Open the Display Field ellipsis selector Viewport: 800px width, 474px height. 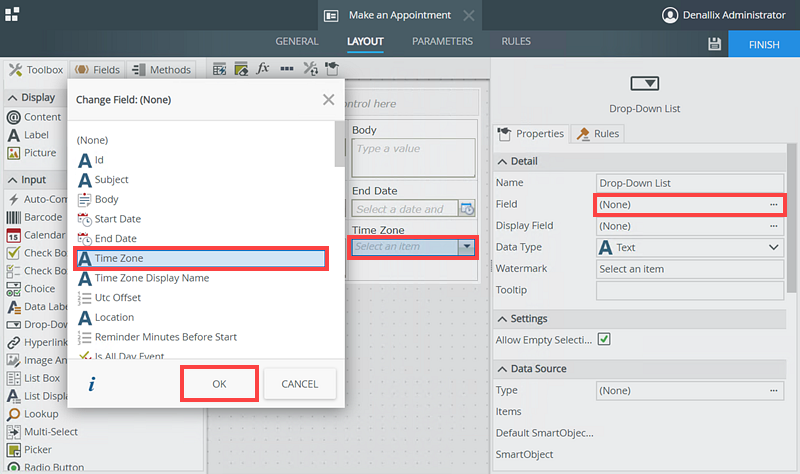tap(773, 226)
